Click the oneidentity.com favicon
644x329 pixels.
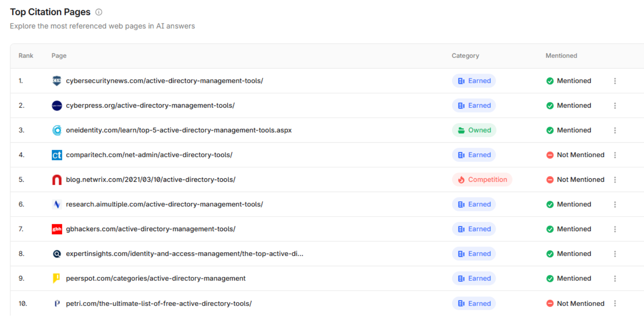(57, 130)
